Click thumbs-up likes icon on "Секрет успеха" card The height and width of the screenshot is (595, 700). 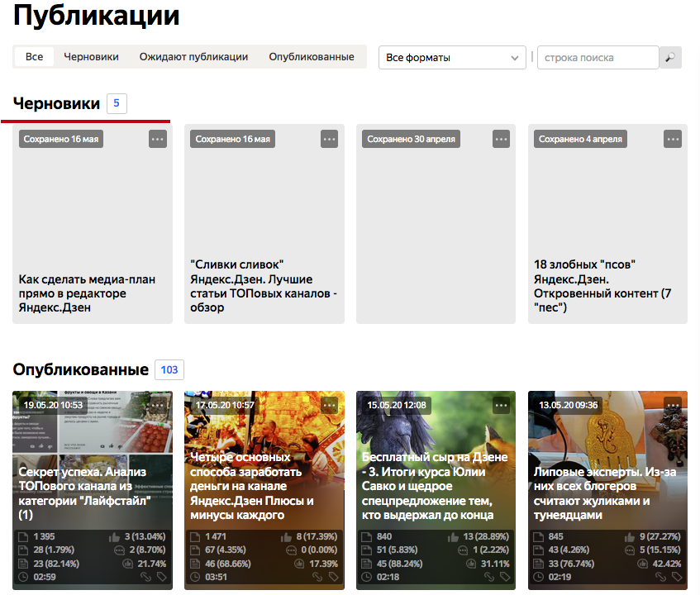[x=114, y=536]
